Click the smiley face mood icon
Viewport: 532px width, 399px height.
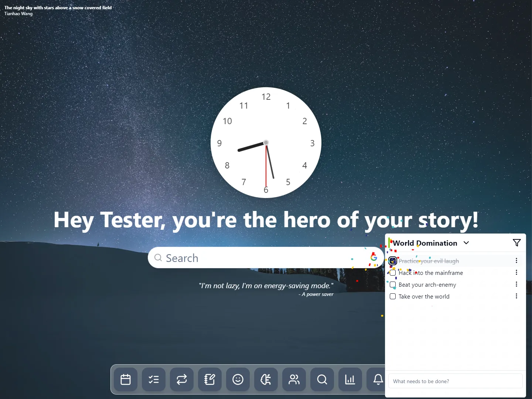click(238, 379)
